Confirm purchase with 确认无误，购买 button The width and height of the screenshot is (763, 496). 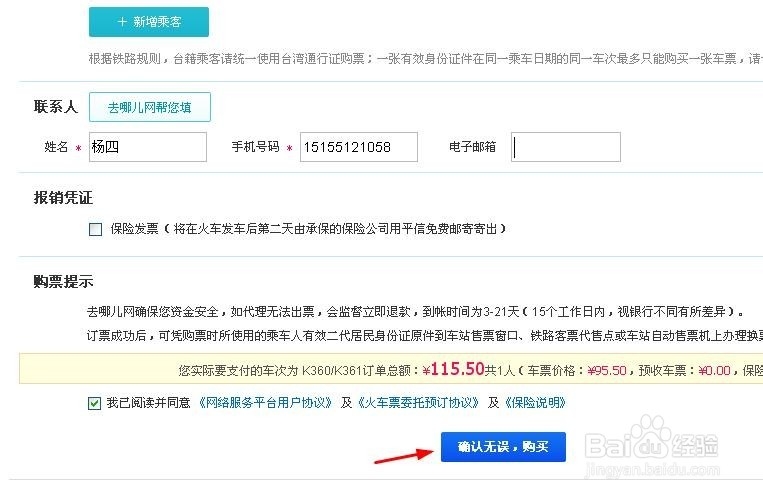503,447
